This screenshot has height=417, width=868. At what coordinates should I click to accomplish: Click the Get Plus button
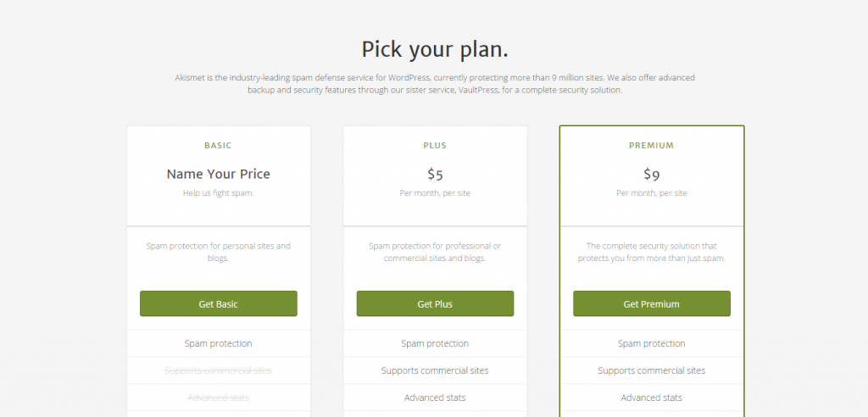[x=435, y=303]
